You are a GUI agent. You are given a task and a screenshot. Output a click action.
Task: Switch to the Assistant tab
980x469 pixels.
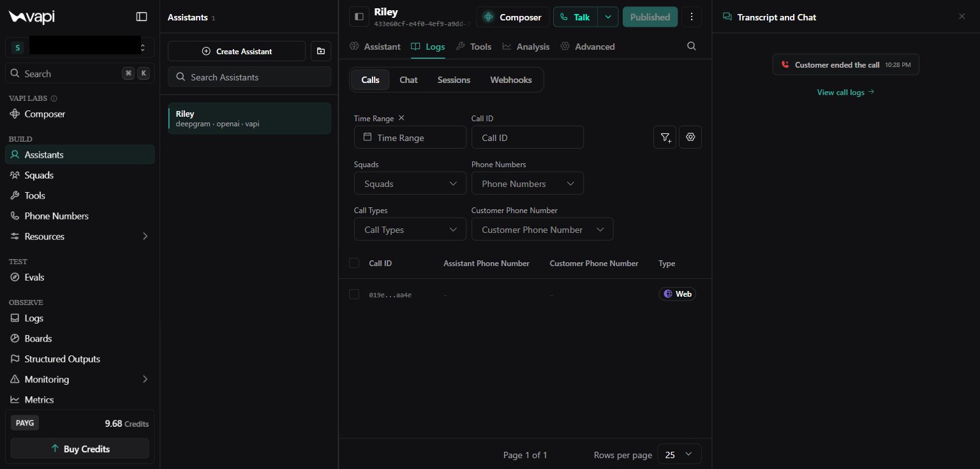tap(375, 47)
